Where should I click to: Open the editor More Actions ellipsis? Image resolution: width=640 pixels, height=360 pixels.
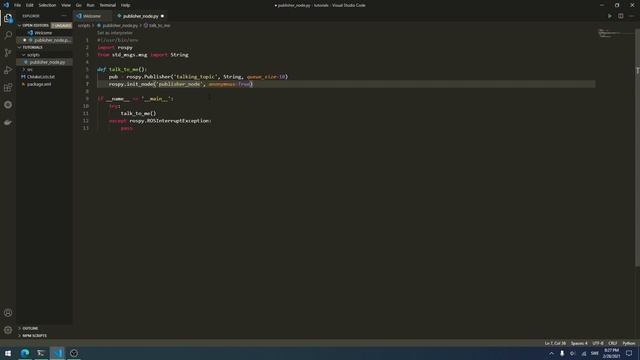click(631, 16)
